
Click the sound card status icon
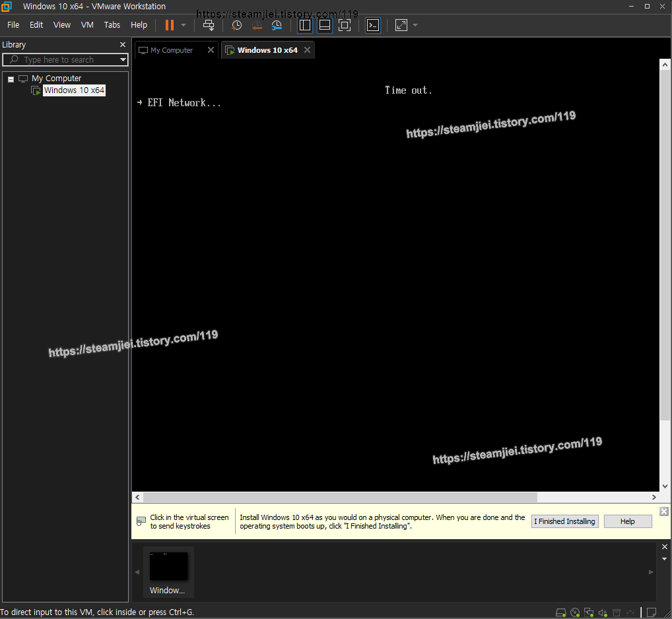pyautogui.click(x=603, y=612)
